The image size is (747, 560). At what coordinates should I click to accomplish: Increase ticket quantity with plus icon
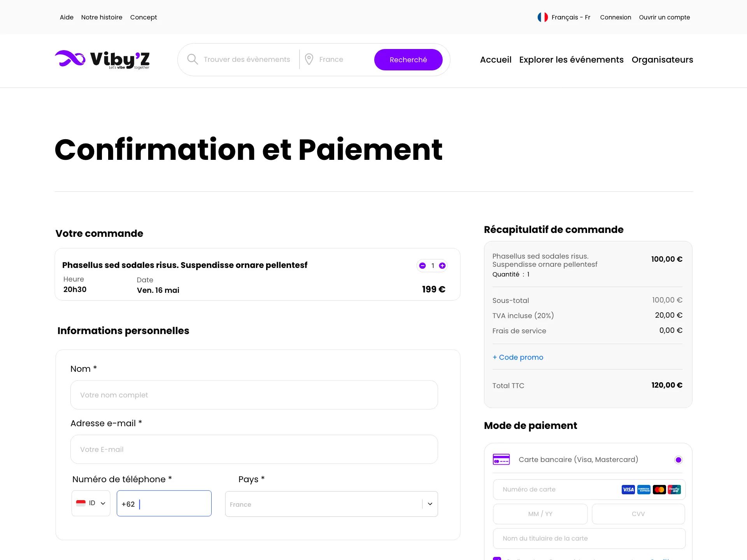[442, 266]
